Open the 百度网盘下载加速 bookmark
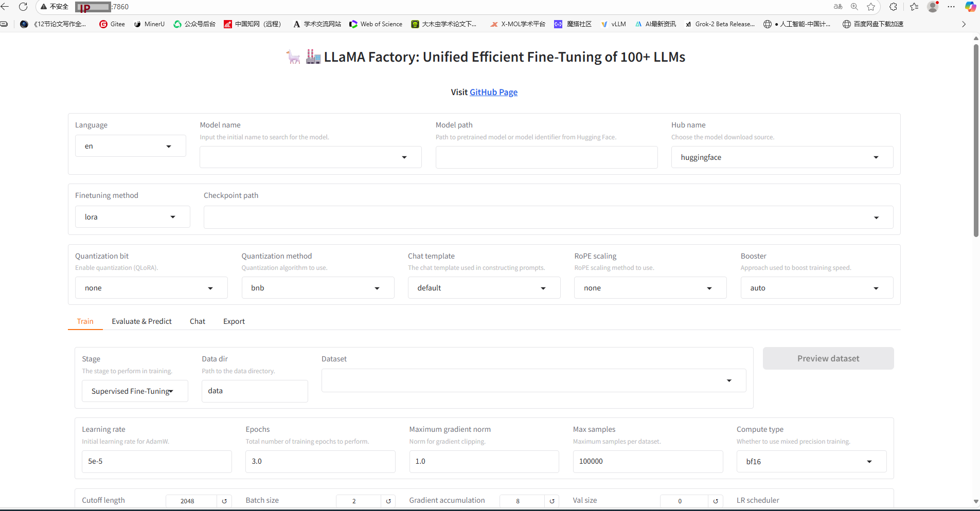 pos(873,24)
